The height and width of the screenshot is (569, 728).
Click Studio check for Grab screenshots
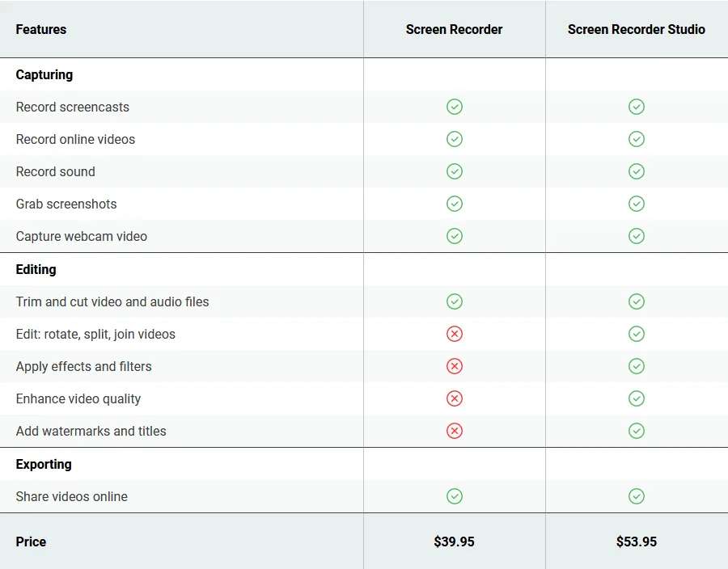point(636,204)
